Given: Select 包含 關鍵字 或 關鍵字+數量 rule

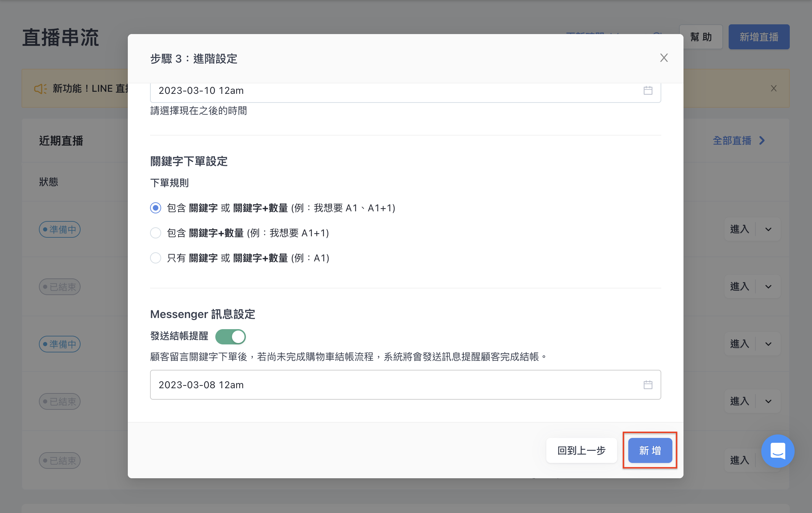Looking at the screenshot, I should click(x=156, y=208).
